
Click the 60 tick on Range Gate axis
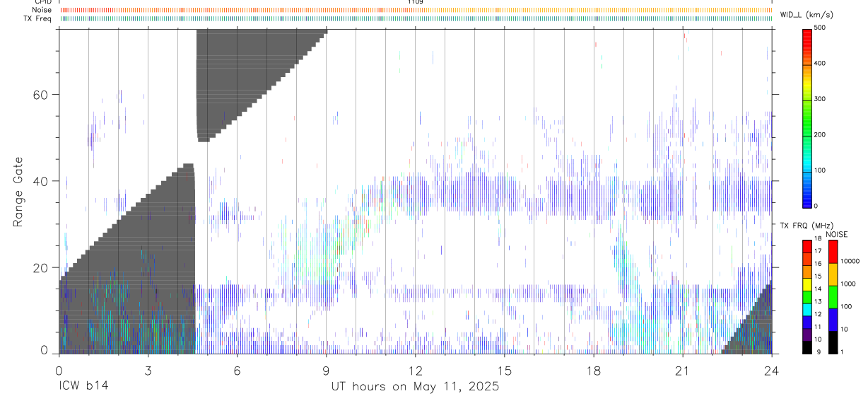[x=42, y=94]
